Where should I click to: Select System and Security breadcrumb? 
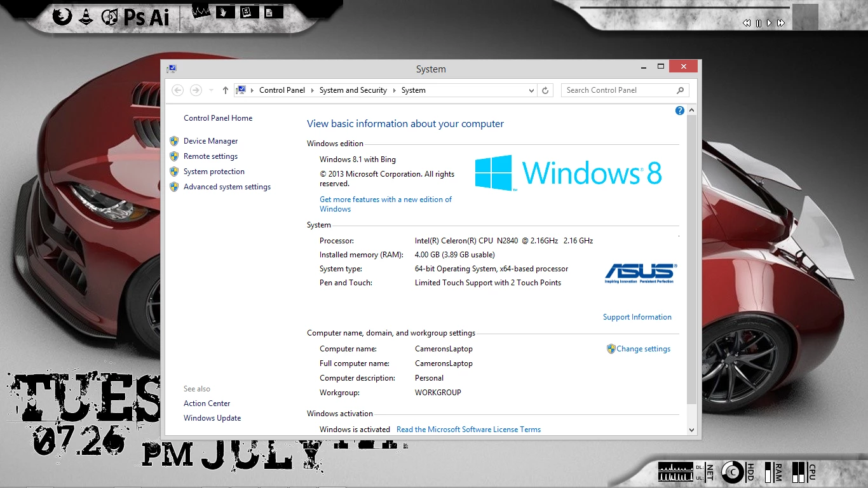pos(353,90)
